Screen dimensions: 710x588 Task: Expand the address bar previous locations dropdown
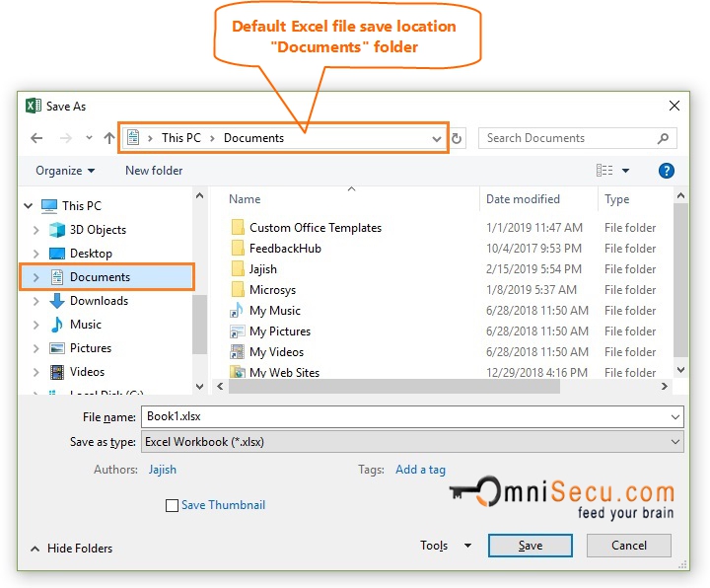(x=437, y=139)
